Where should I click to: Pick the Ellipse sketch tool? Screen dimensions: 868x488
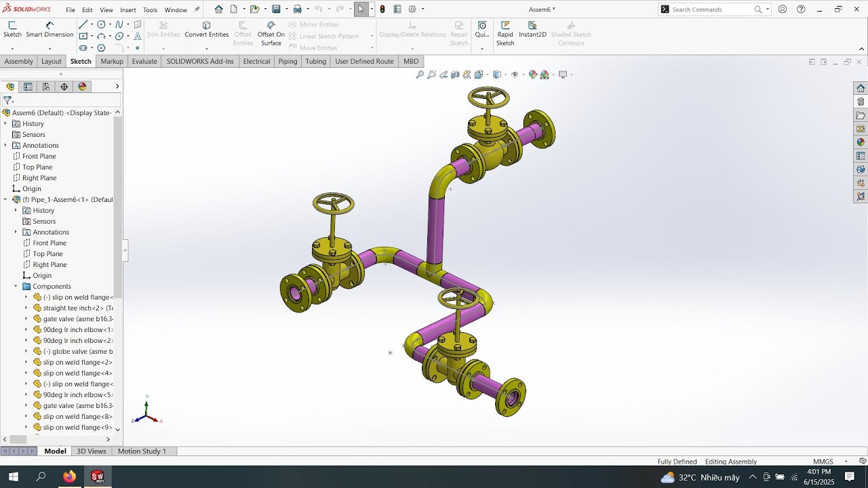119,36
